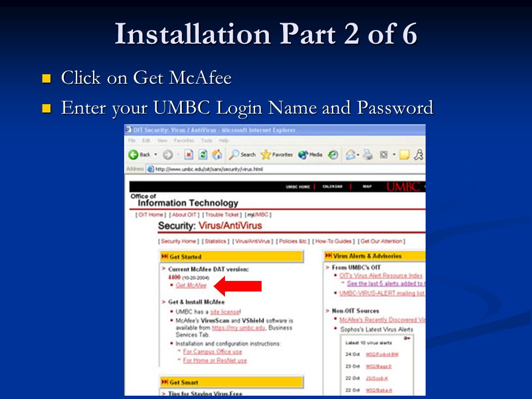Screen dimensions: 532x399
Task: Open the About OIT link
Action: [184, 215]
